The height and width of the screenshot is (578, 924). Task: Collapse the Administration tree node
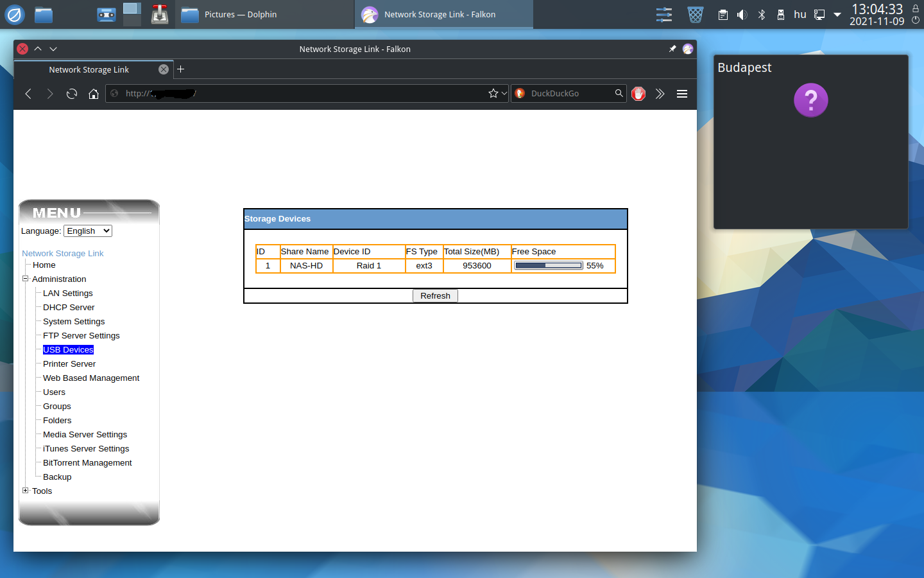tap(26, 279)
